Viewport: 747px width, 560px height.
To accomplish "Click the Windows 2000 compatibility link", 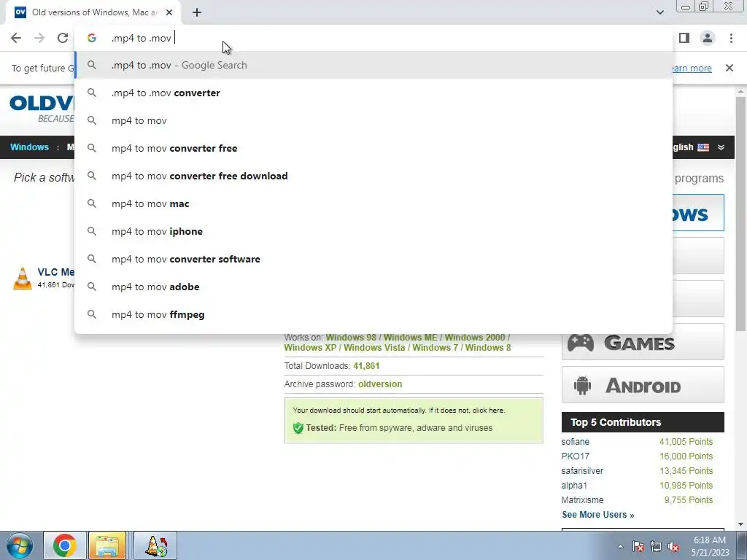I will (475, 337).
